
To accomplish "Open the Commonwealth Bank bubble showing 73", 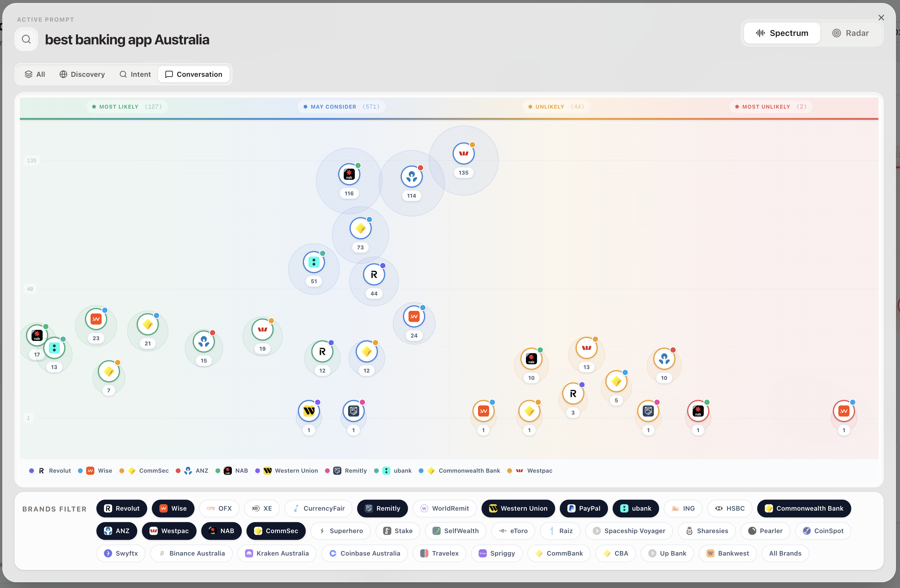I will coord(360,228).
